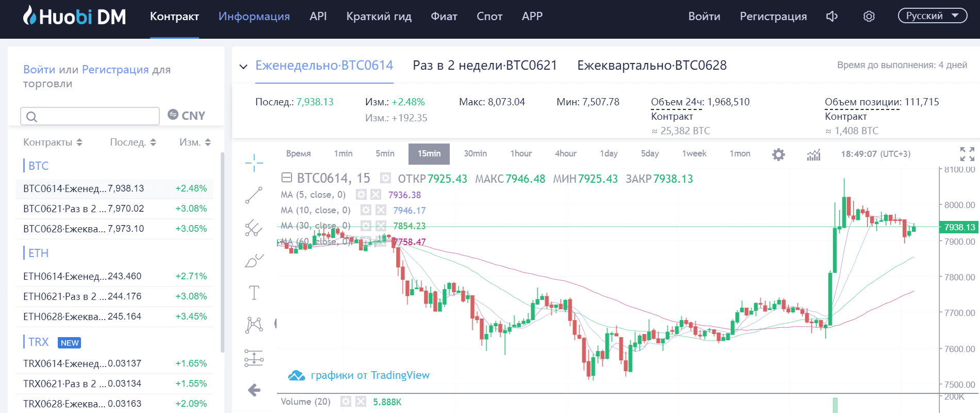
Task: Remove the MA 10 indicator
Action: click(381, 210)
